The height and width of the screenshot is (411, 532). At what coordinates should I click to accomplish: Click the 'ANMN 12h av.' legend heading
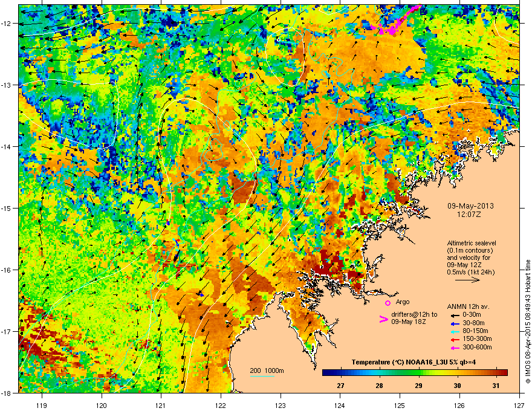pos(468,306)
